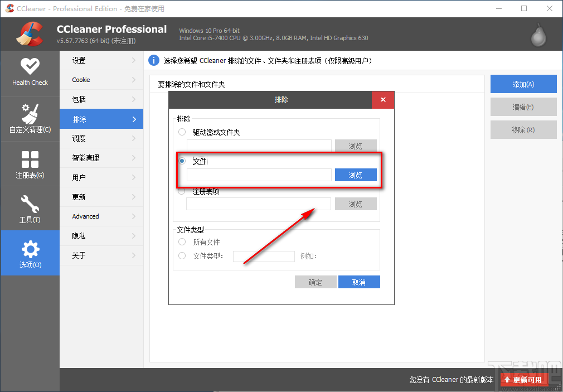The width and height of the screenshot is (563, 392).
Task: Open the 智能清理 smart cleaning page
Action: click(x=101, y=158)
